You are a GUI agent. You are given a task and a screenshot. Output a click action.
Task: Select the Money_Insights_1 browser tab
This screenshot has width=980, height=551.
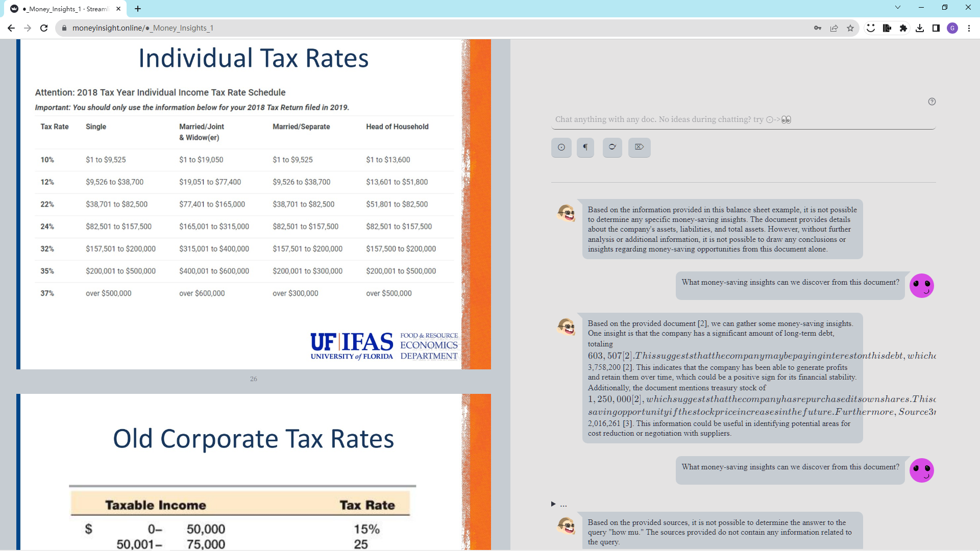point(66,9)
